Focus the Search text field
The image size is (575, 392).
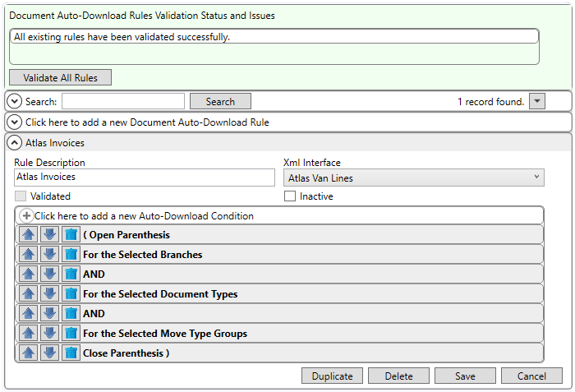click(123, 101)
